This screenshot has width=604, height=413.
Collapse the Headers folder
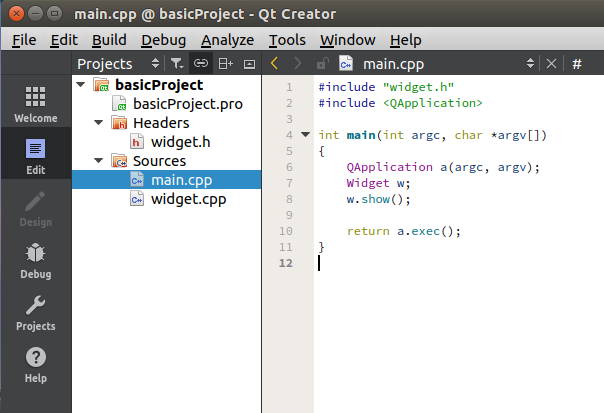point(99,123)
